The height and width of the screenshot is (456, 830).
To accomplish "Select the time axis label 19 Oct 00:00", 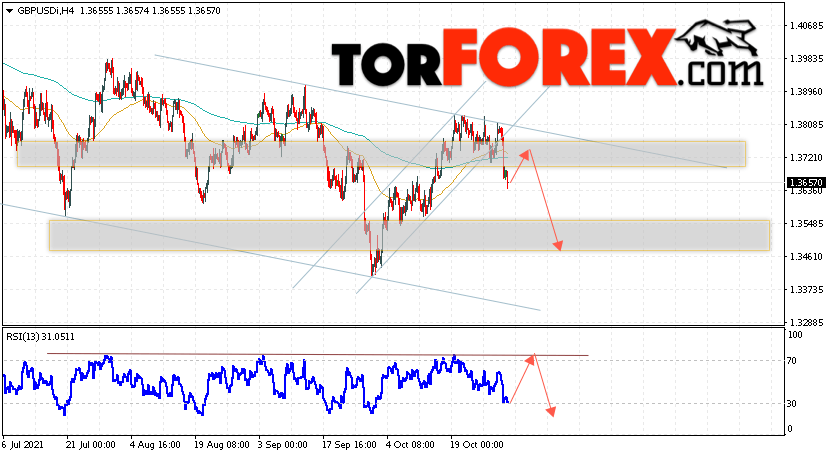I will (x=476, y=445).
